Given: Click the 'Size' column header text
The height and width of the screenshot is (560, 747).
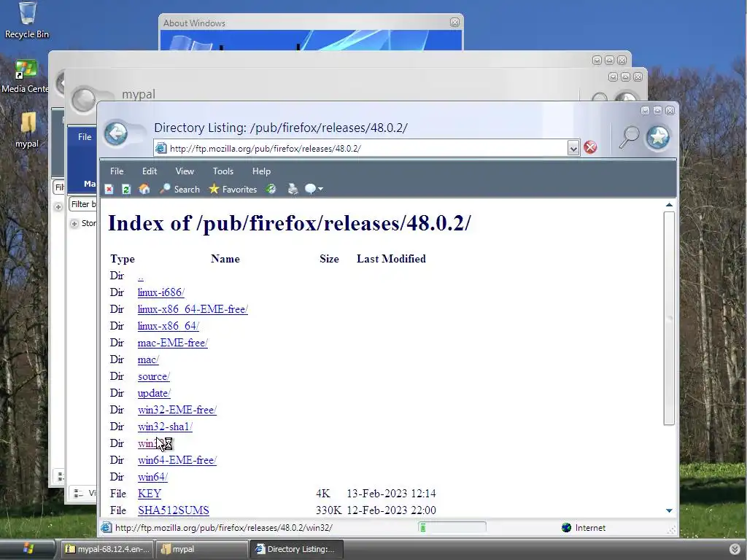Looking at the screenshot, I should pyautogui.click(x=329, y=259).
